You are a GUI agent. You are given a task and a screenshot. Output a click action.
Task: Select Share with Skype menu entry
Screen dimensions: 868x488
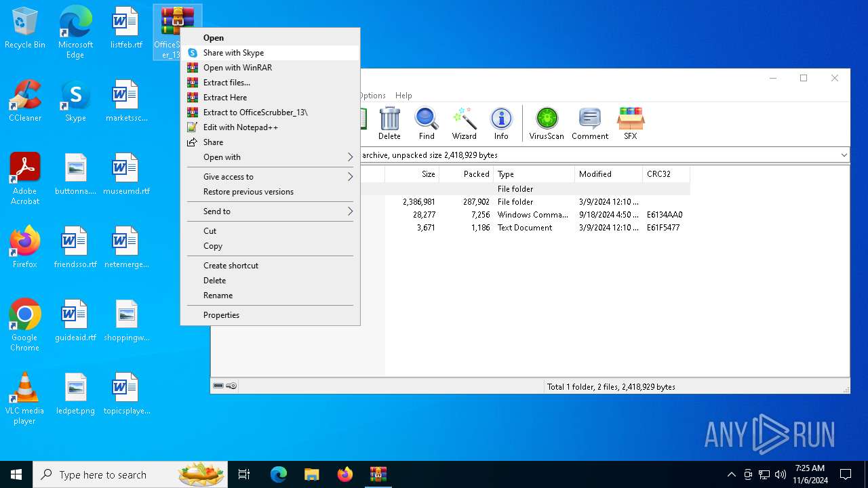click(233, 53)
